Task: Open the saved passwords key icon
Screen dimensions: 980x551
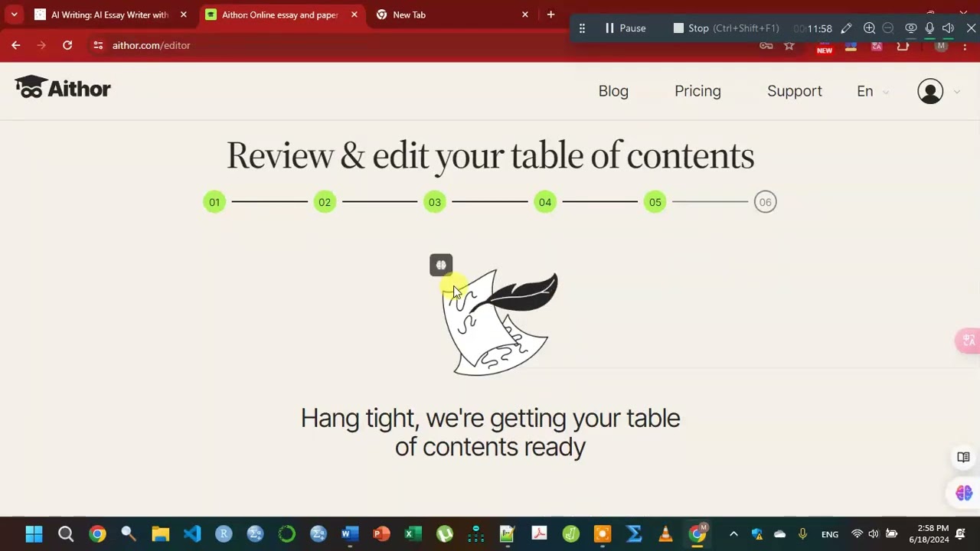Action: click(766, 47)
